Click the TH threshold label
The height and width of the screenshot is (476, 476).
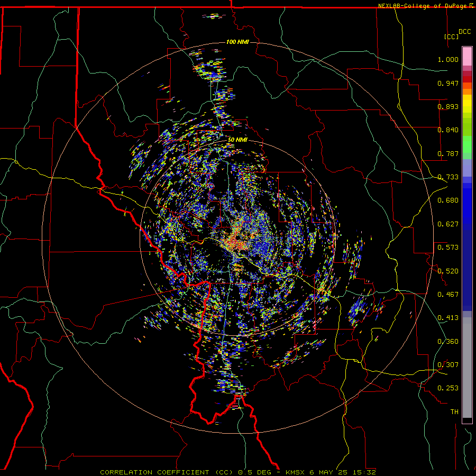(454, 412)
